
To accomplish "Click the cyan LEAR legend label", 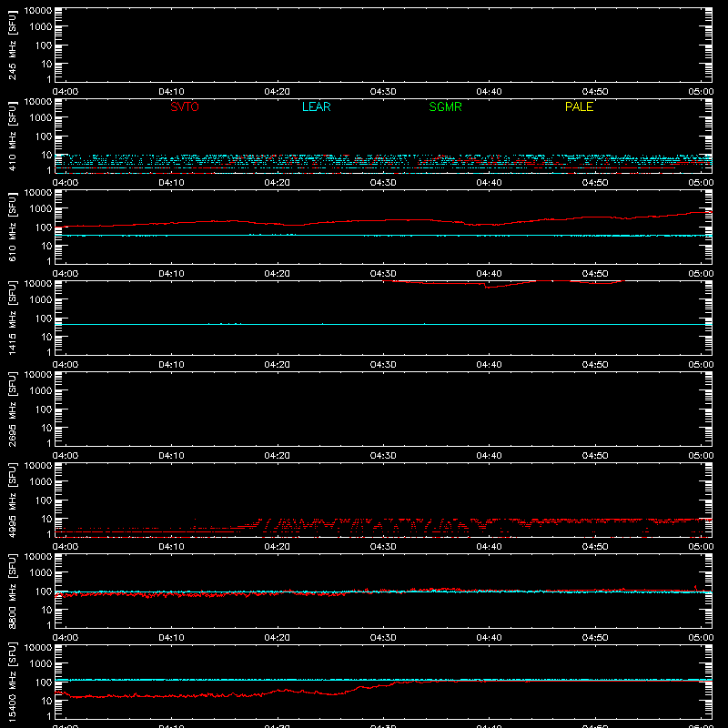I will click(316, 106).
